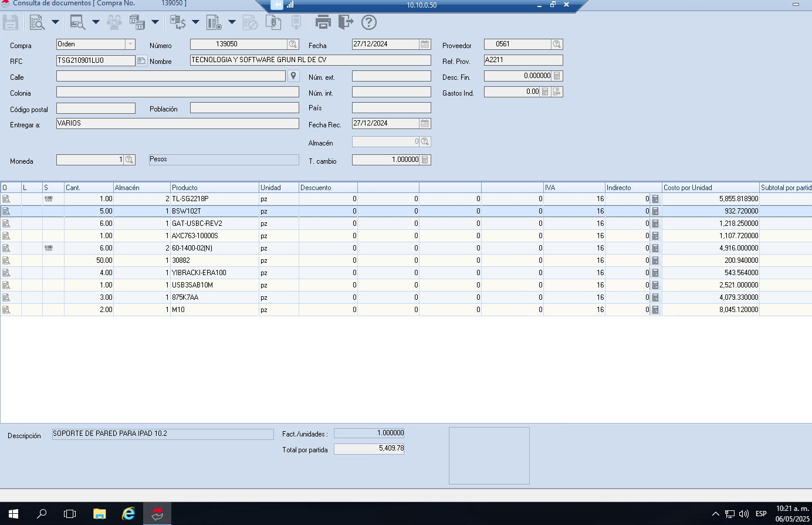Screen dimensions: 812x525
Task: Click the icon next to RFC field
Action: (x=141, y=60)
